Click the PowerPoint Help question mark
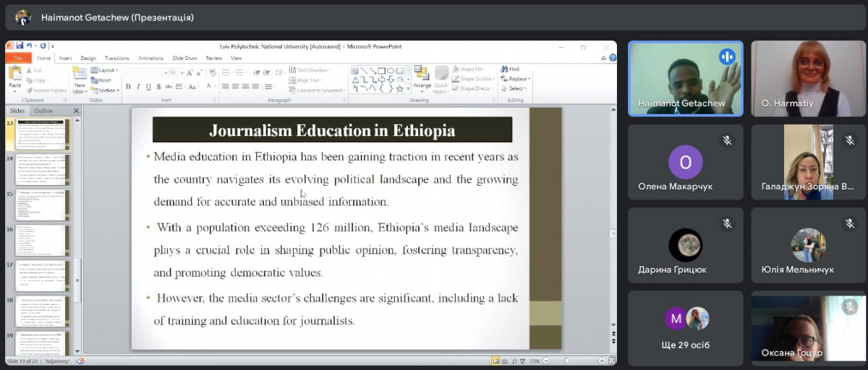Viewport: 868px width, 370px height. (613, 58)
